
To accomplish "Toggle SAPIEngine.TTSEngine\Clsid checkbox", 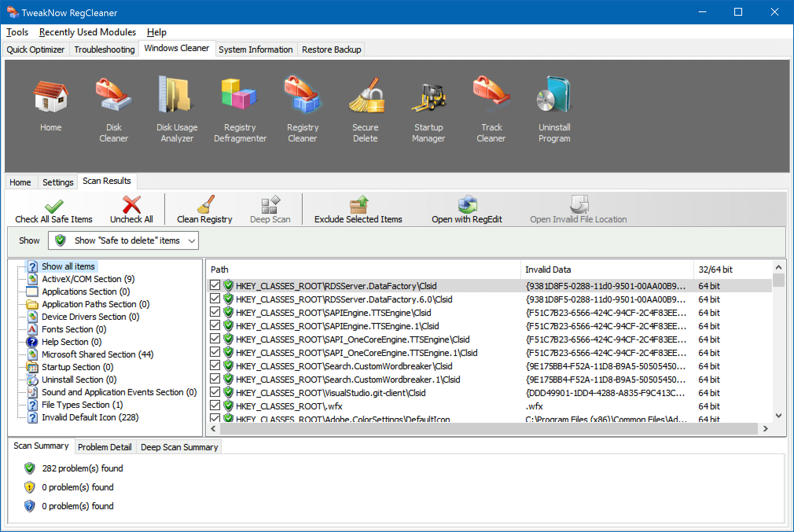I will tap(215, 312).
